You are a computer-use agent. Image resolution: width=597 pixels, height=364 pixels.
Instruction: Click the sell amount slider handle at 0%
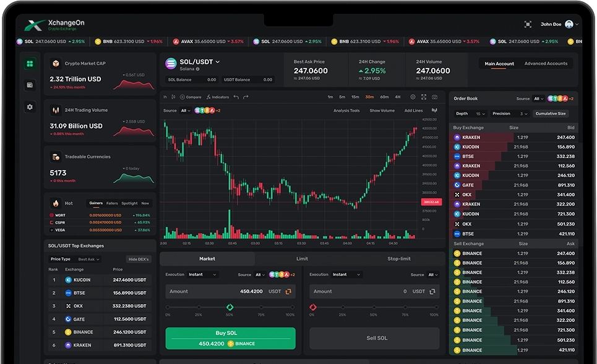click(313, 307)
